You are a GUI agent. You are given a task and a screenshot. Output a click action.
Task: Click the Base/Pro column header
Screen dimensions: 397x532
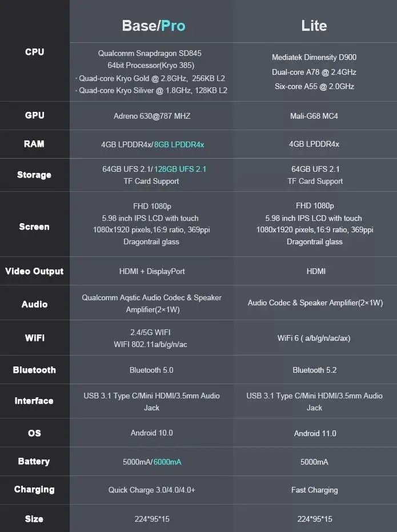(154, 26)
